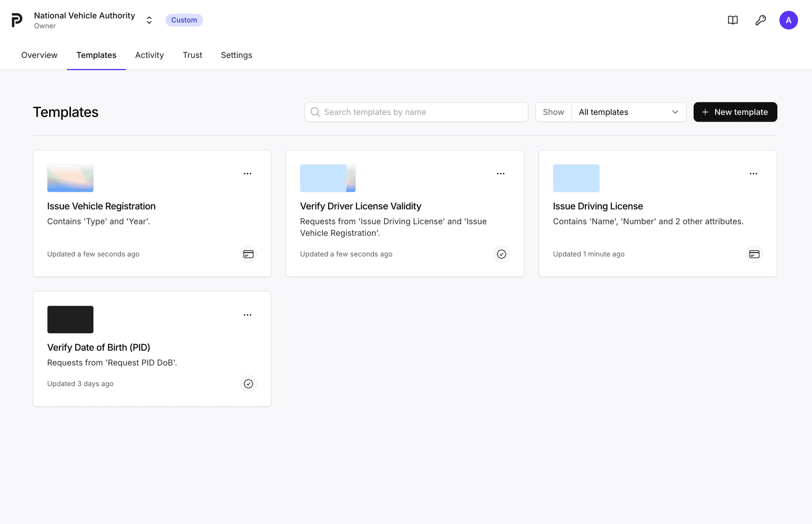Open API keys via the key icon
Screen dimensions: 812x524
coord(761,20)
